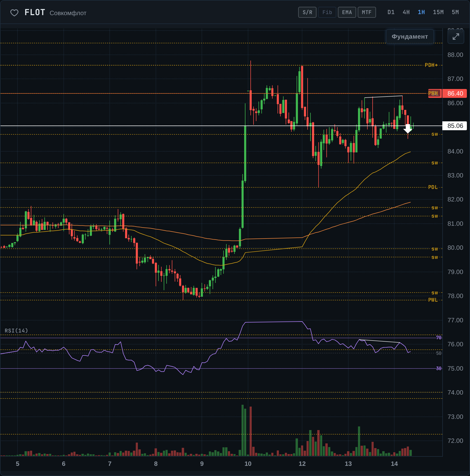Image resolution: width=470 pixels, height=476 pixels.
Task: Enable the Fib overlay
Action: 327,12
